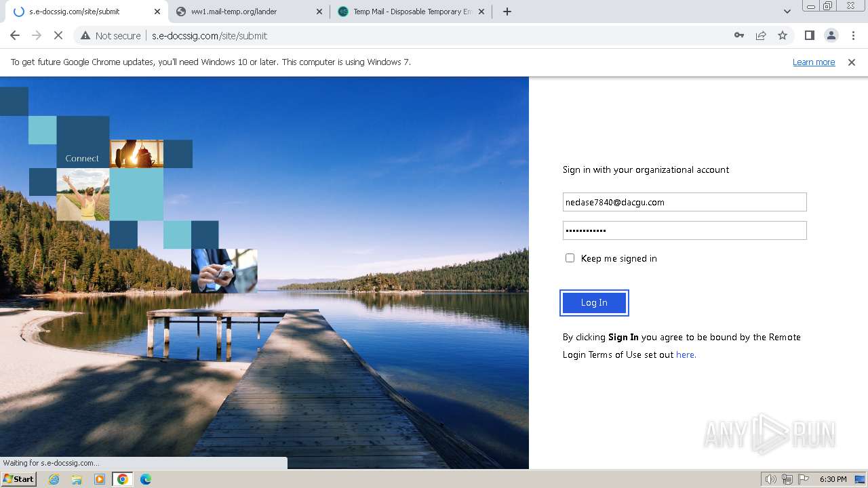Open network status tray icon
This screenshot has height=488, width=868.
click(787, 479)
